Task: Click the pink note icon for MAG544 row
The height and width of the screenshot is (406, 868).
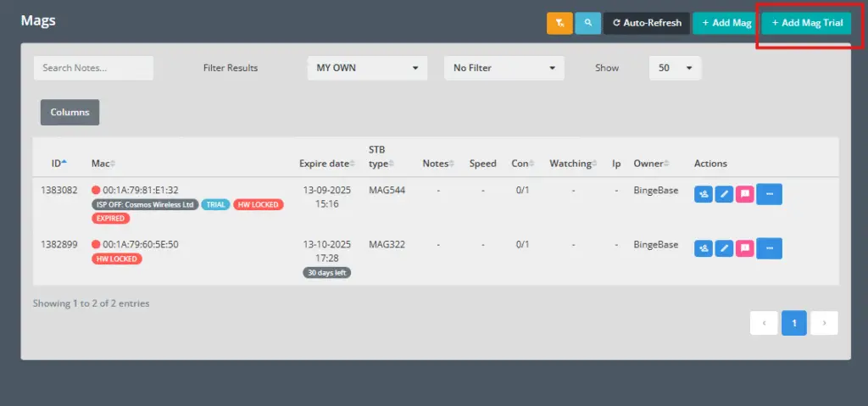Action: pos(744,194)
